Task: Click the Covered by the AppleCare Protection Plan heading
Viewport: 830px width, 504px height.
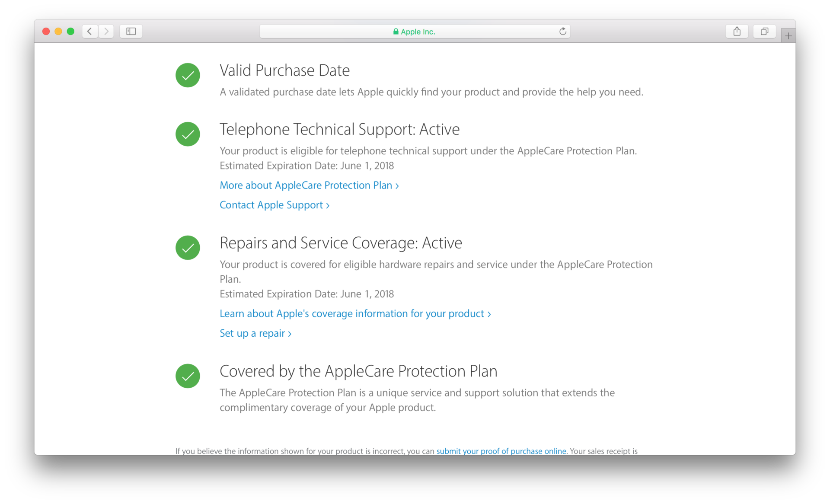Action: [358, 371]
